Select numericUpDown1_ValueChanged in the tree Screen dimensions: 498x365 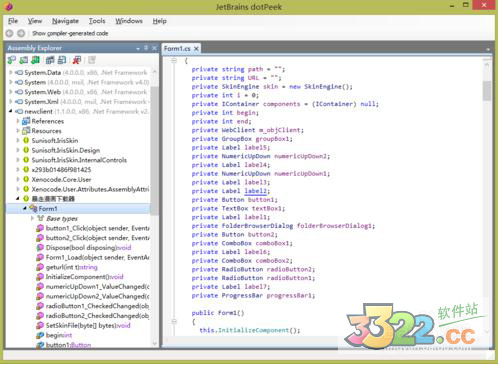[x=97, y=286]
